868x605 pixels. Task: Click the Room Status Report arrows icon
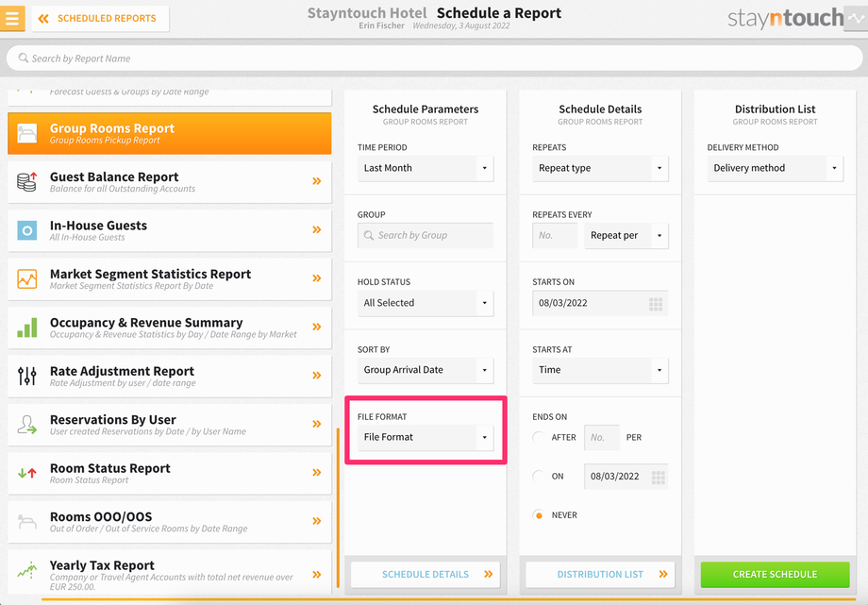[x=26, y=473]
